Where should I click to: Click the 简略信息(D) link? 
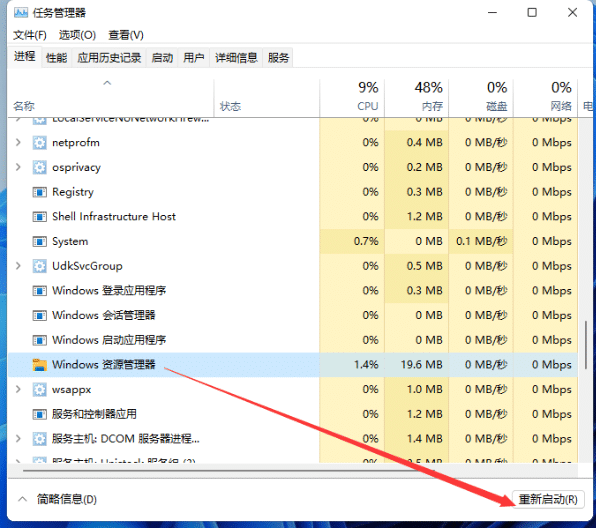click(x=67, y=499)
